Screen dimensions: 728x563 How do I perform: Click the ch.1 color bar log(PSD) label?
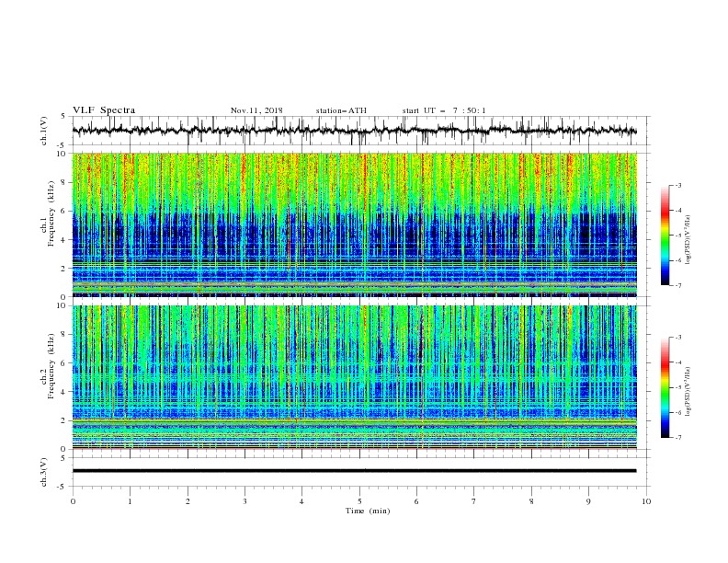click(688, 240)
